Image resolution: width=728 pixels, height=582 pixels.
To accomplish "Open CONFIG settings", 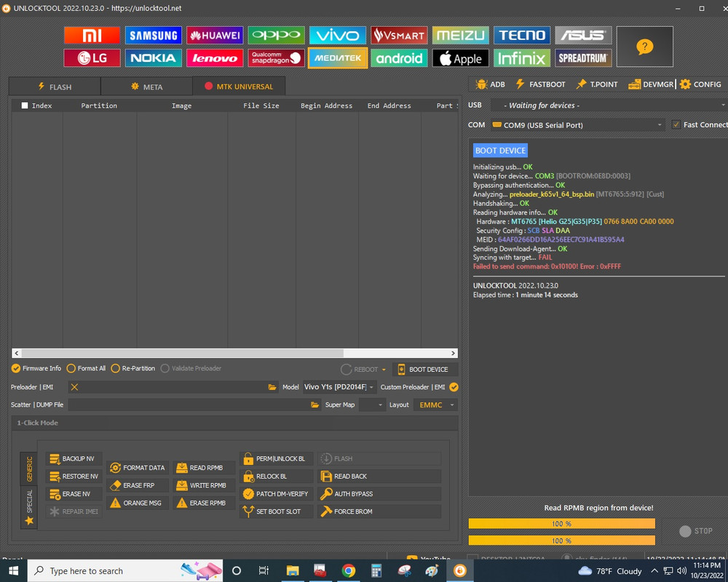I will coord(700,84).
